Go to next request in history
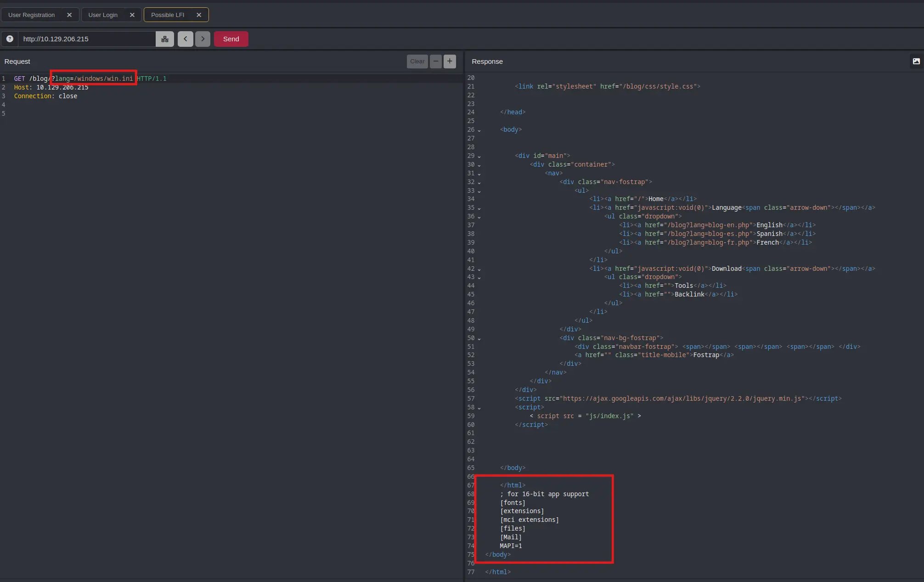The width and height of the screenshot is (924, 582). (203, 39)
